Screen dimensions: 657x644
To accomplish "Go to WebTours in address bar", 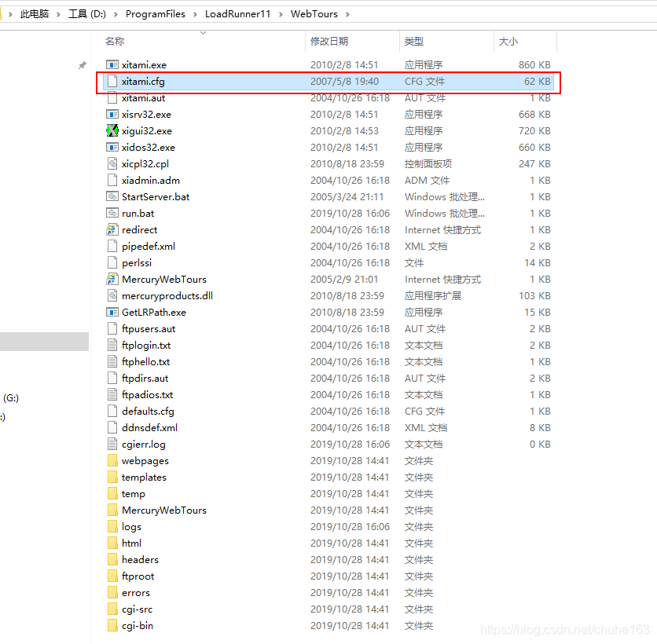I will click(314, 14).
